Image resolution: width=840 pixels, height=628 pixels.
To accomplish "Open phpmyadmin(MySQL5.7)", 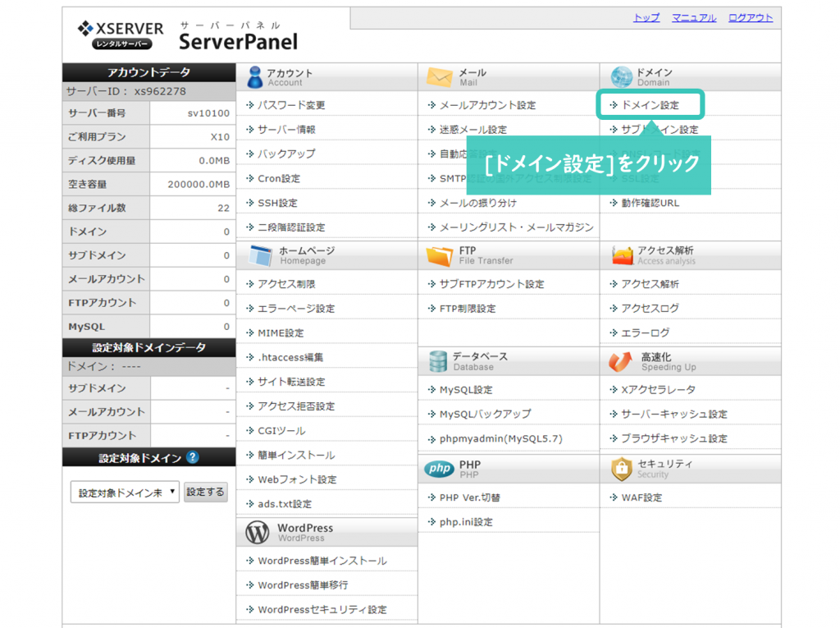I will (x=501, y=438).
